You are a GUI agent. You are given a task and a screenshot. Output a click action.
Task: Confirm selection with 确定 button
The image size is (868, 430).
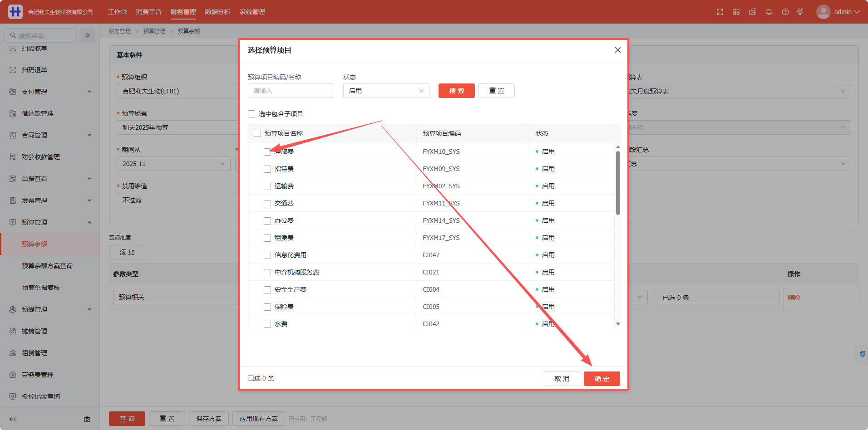[602, 379]
